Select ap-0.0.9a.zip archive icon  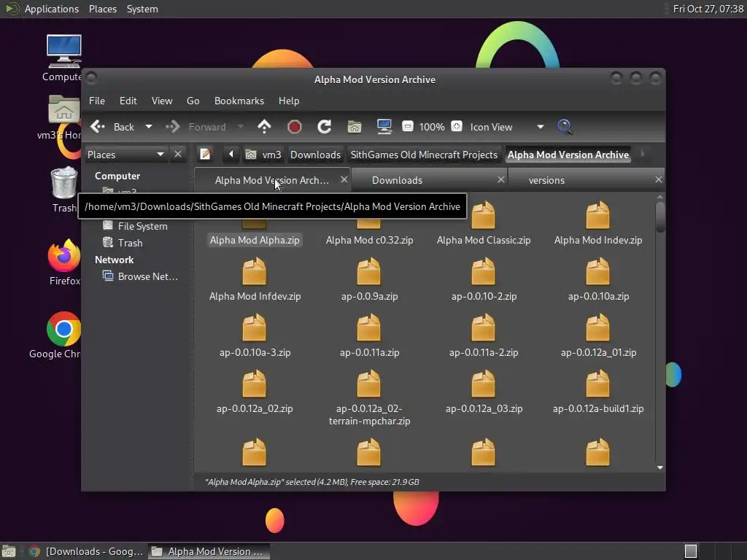coord(368,271)
